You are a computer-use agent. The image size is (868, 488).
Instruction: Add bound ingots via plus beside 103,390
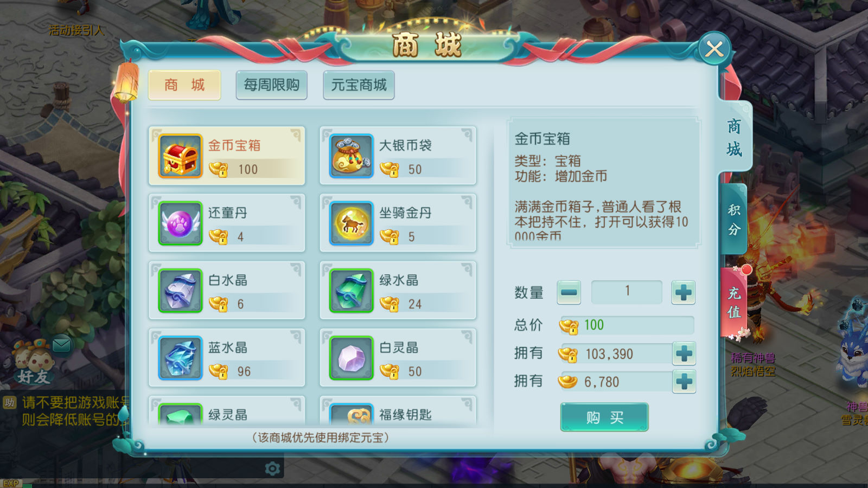(x=684, y=354)
